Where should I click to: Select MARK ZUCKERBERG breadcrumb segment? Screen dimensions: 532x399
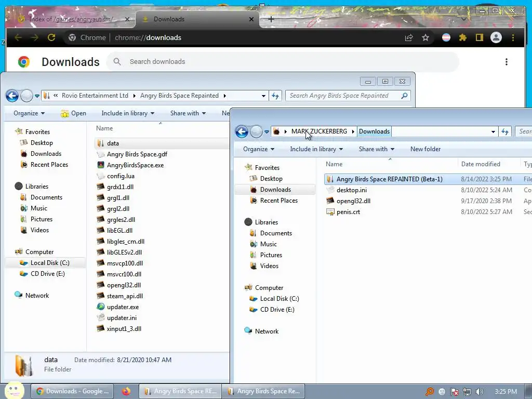(319, 131)
